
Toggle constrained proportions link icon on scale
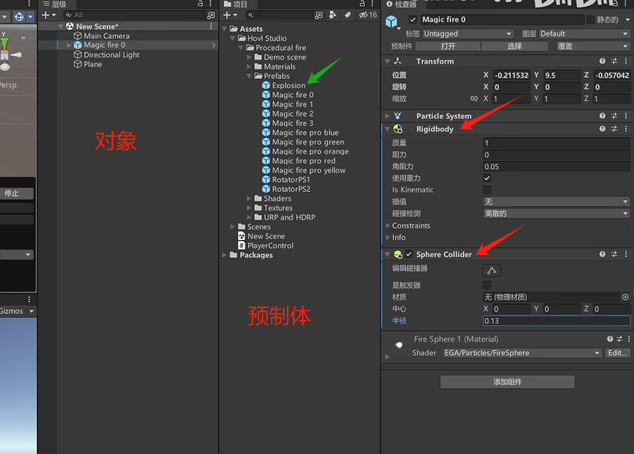click(x=473, y=99)
